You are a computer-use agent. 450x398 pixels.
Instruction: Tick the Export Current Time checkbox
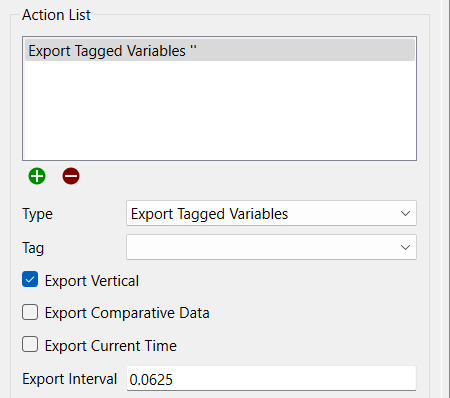(x=30, y=344)
